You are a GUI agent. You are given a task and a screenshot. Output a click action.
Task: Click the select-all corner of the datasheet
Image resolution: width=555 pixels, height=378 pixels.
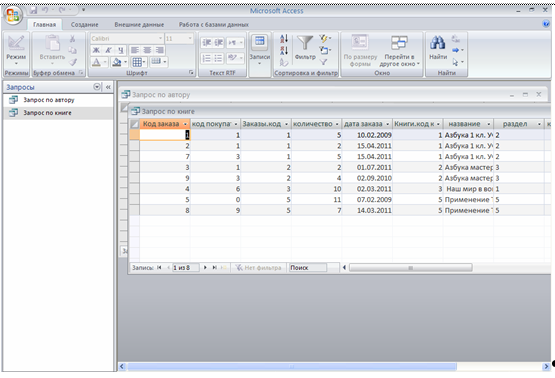[x=135, y=124]
